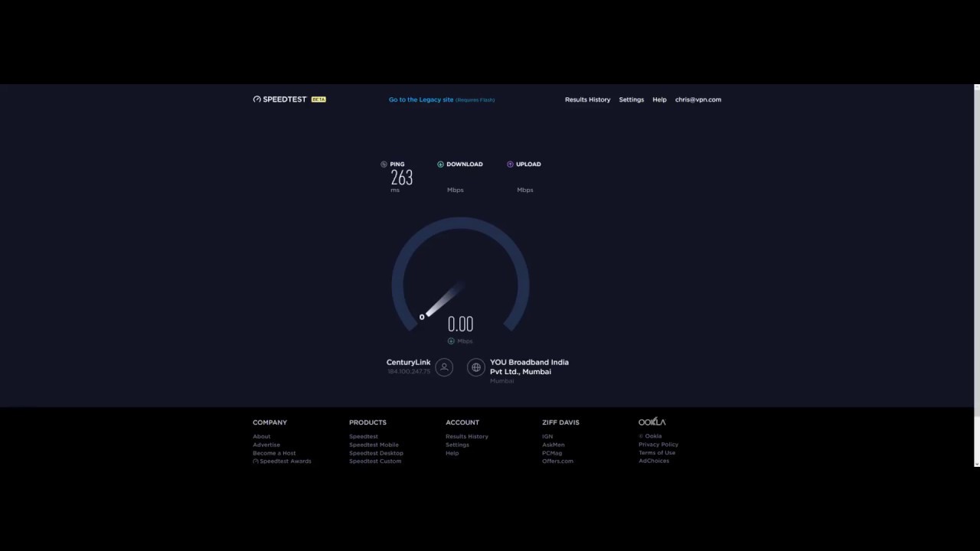The width and height of the screenshot is (980, 551).
Task: Click the DOWNLOAD label
Action: (x=465, y=164)
